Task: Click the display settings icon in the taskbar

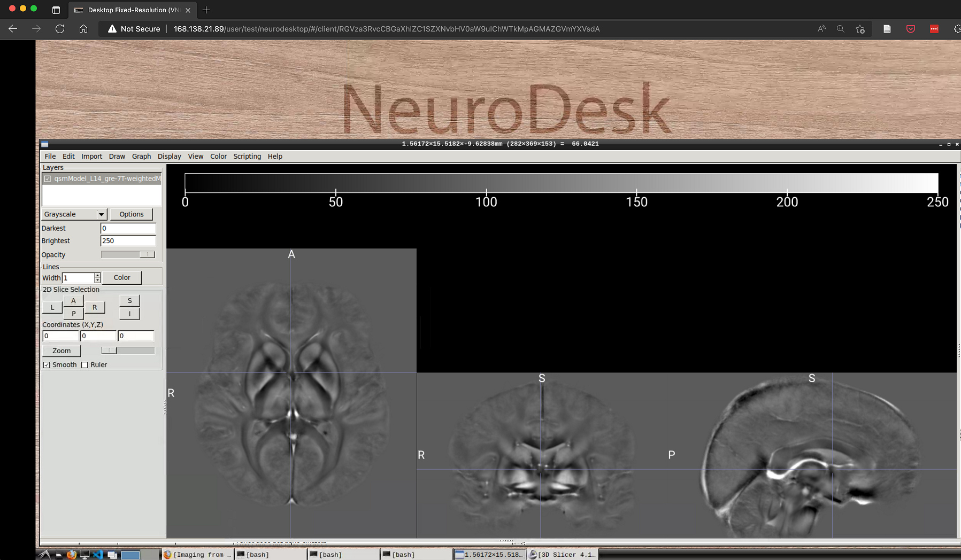Action: click(85, 555)
